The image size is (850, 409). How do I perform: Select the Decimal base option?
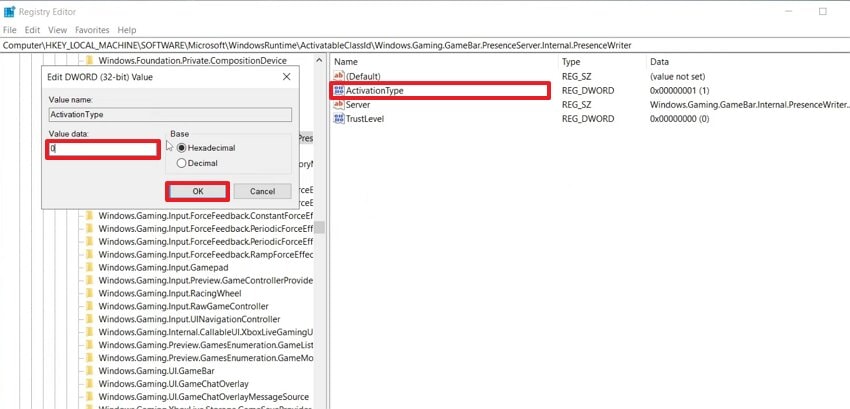(x=197, y=163)
